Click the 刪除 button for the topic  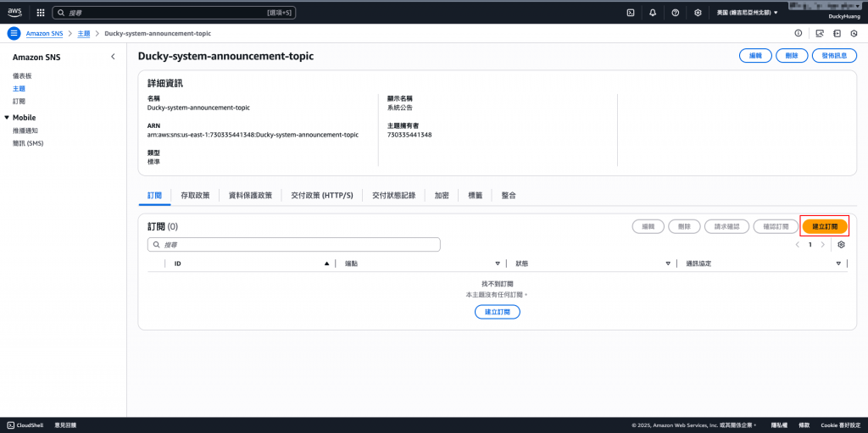(x=792, y=56)
